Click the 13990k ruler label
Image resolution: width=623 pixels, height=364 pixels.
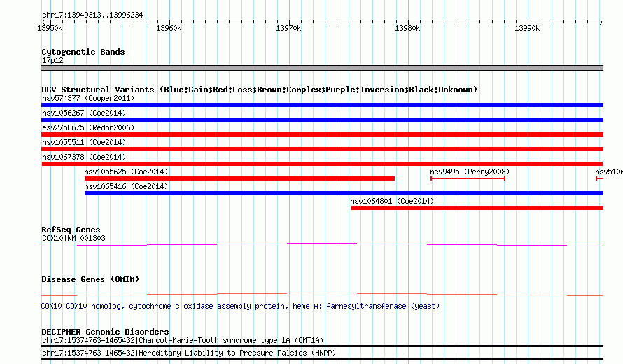tap(527, 28)
